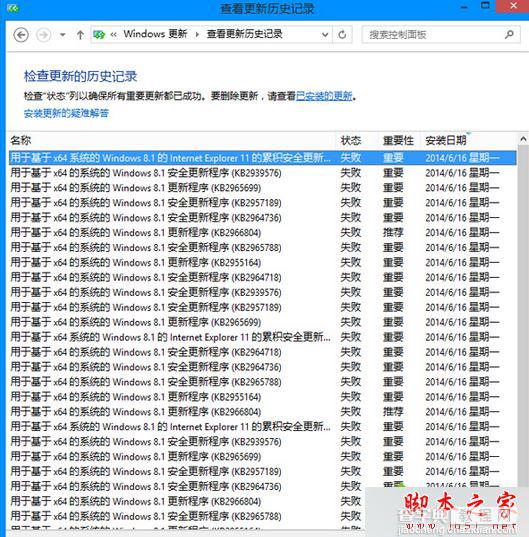Open the 已安装的更新 link
529x537 pixels.
coord(324,96)
